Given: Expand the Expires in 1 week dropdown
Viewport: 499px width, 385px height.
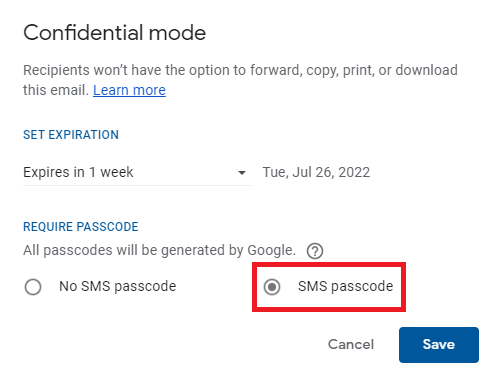Looking at the screenshot, I should coord(137,172).
